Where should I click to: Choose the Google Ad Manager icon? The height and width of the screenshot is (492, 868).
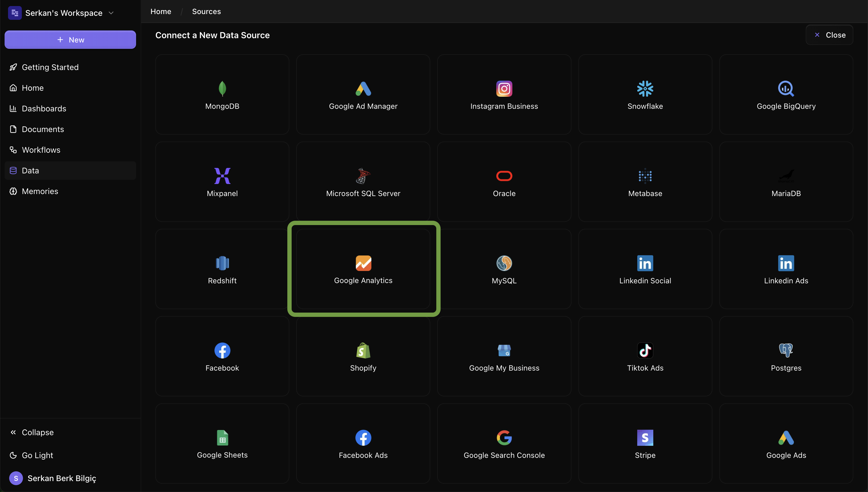tap(363, 88)
